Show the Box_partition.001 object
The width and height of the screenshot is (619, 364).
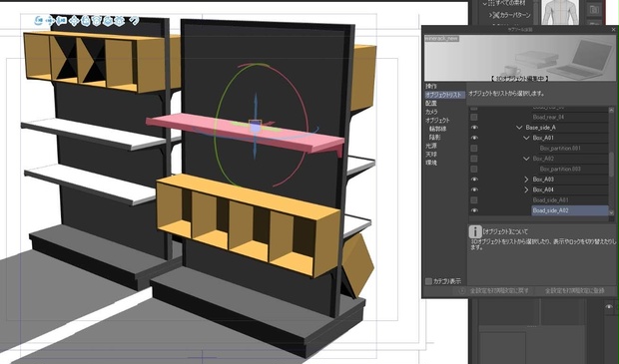tap(474, 149)
